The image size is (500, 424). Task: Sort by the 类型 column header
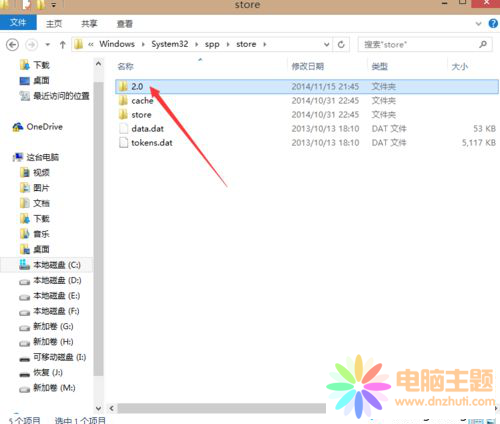click(x=380, y=66)
